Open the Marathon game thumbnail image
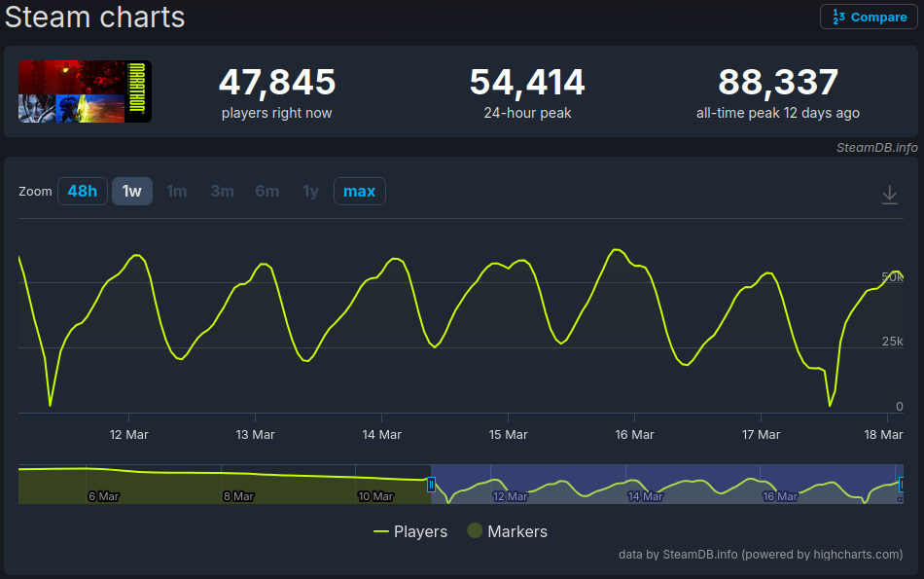Image resolution: width=924 pixels, height=579 pixels. pos(85,91)
